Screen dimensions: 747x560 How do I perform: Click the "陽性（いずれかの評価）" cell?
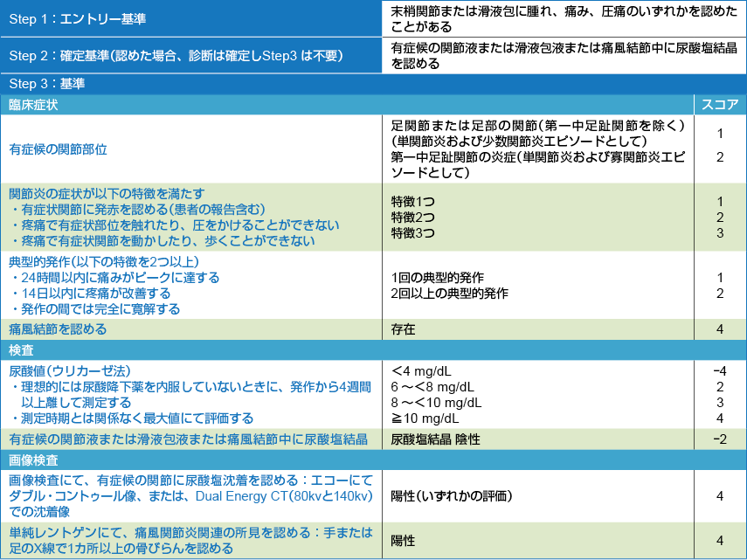451,495
